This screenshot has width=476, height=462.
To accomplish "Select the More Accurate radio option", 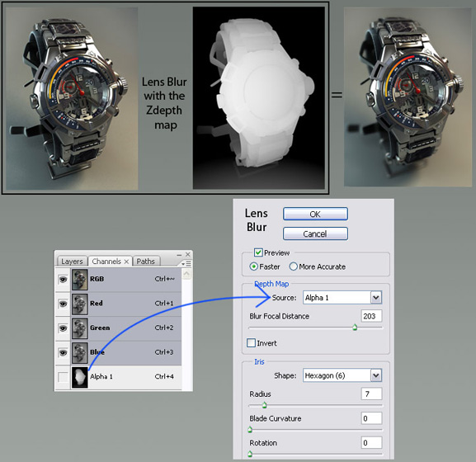I will click(x=293, y=266).
